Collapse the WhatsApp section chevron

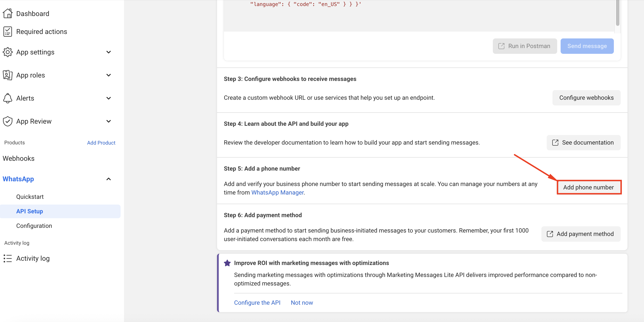108,179
